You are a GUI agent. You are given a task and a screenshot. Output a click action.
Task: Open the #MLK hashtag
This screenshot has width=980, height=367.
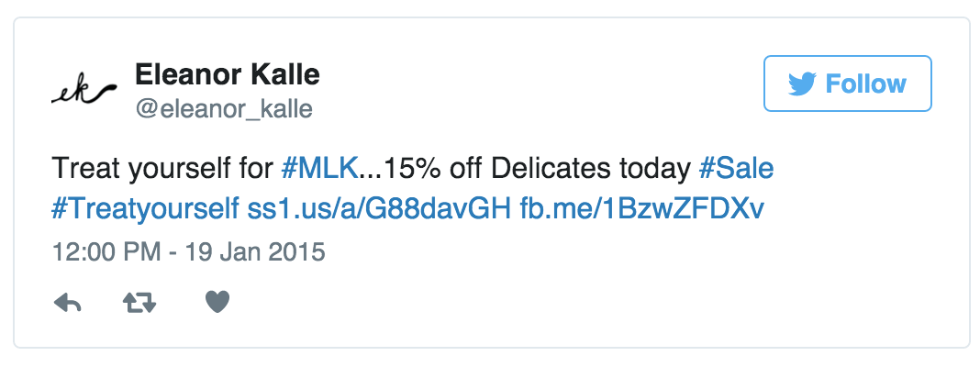click(x=318, y=170)
